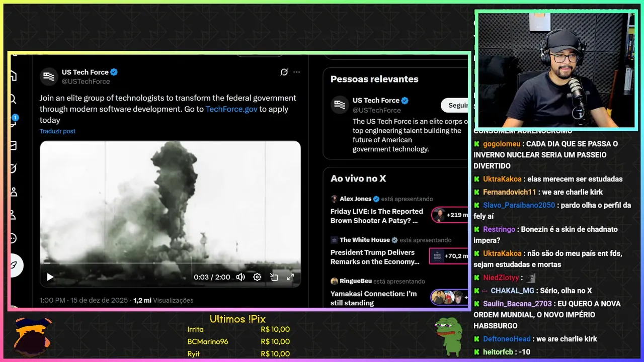Click the Ao vivo no X heading
The image size is (644, 362).
(x=358, y=178)
